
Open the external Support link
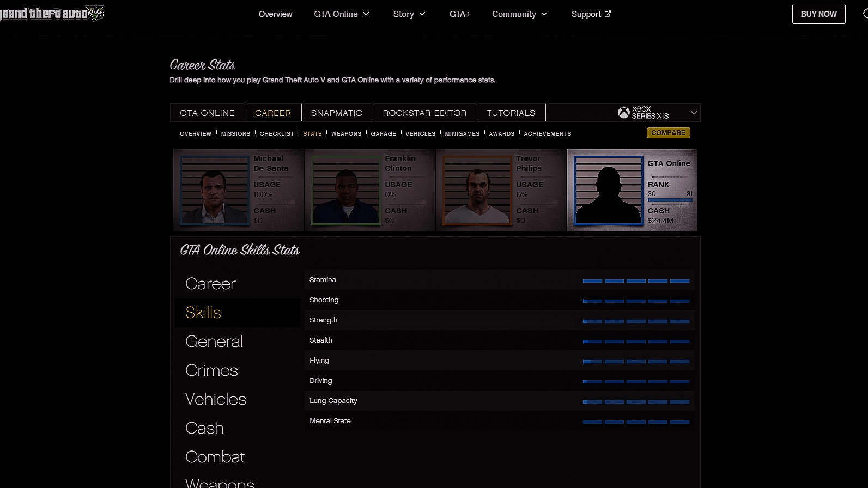click(591, 14)
